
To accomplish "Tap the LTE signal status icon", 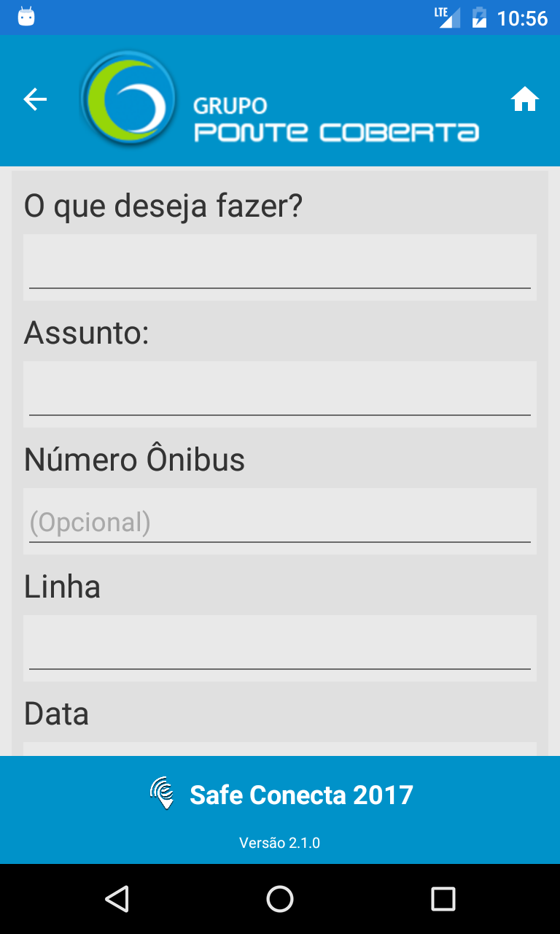I will [448, 17].
